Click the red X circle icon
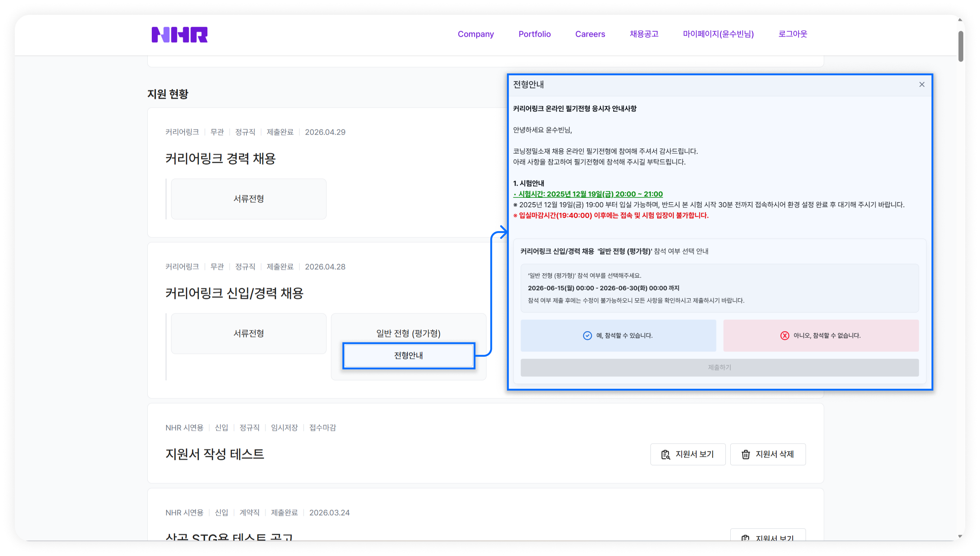 pyautogui.click(x=784, y=336)
